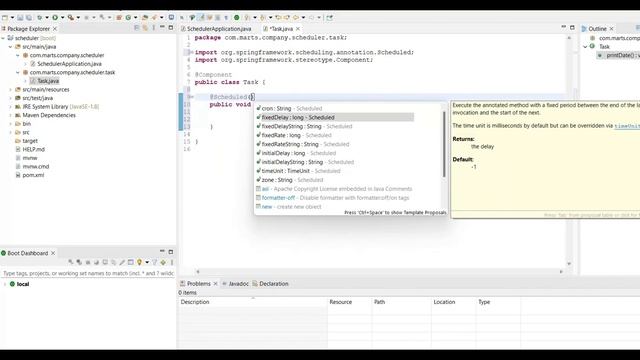The height and width of the screenshot is (360, 640).
Task: Click the Run External Tools icon
Action: [x=71, y=18]
